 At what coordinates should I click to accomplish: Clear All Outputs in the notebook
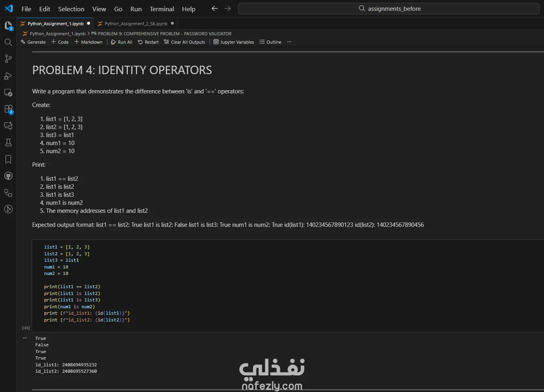click(184, 42)
